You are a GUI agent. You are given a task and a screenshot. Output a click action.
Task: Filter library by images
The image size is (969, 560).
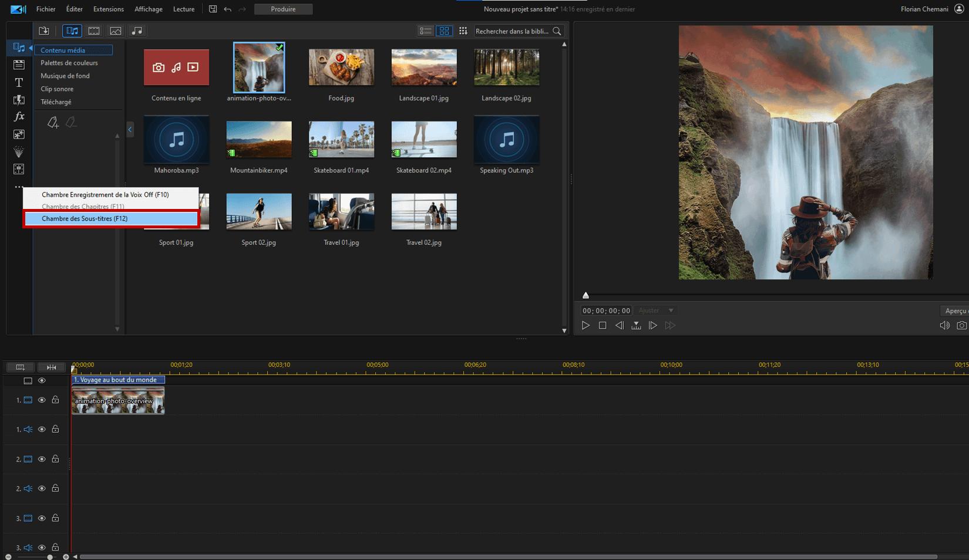[x=116, y=31]
